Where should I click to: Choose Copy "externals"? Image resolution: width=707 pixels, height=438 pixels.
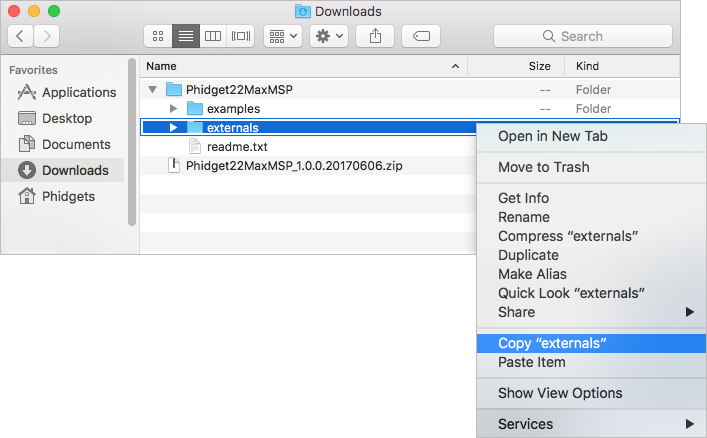(x=591, y=343)
